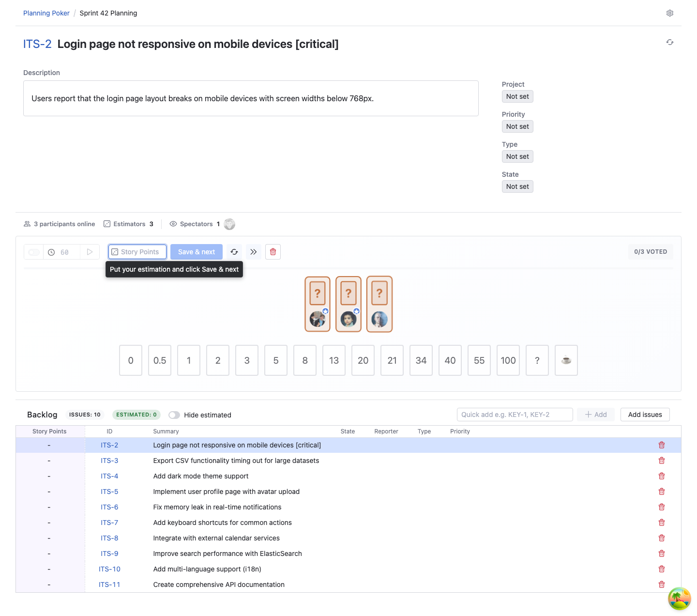Pick the 5 estimation card
The height and width of the screenshot is (616, 697).
click(276, 360)
